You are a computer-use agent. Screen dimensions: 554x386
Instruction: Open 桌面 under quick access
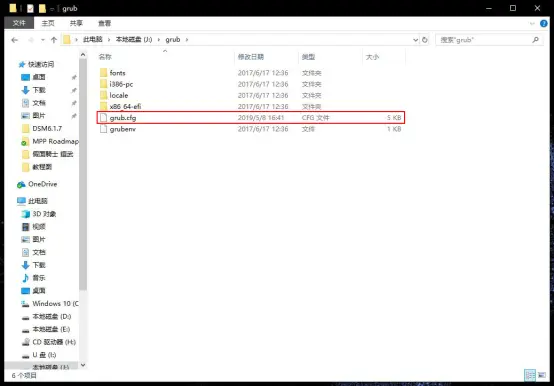[x=39, y=77]
